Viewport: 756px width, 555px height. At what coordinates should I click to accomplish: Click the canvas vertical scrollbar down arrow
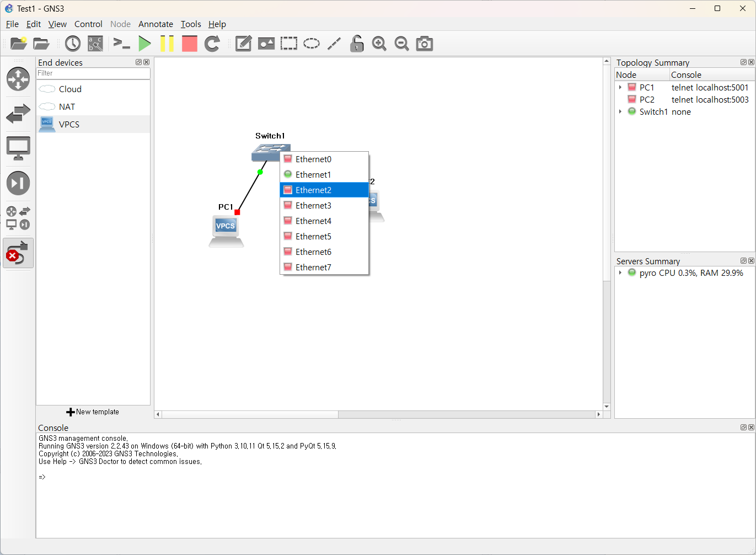607,407
